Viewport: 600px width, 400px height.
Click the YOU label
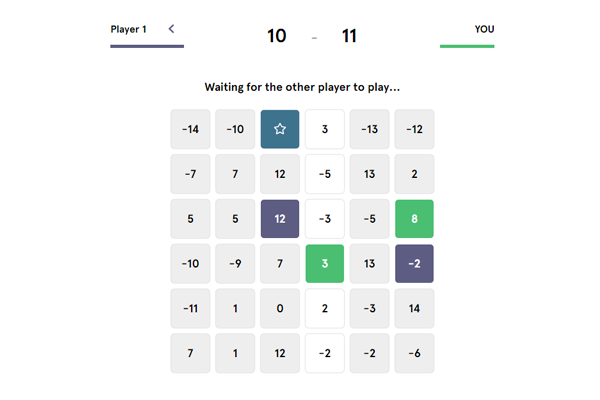(x=484, y=29)
